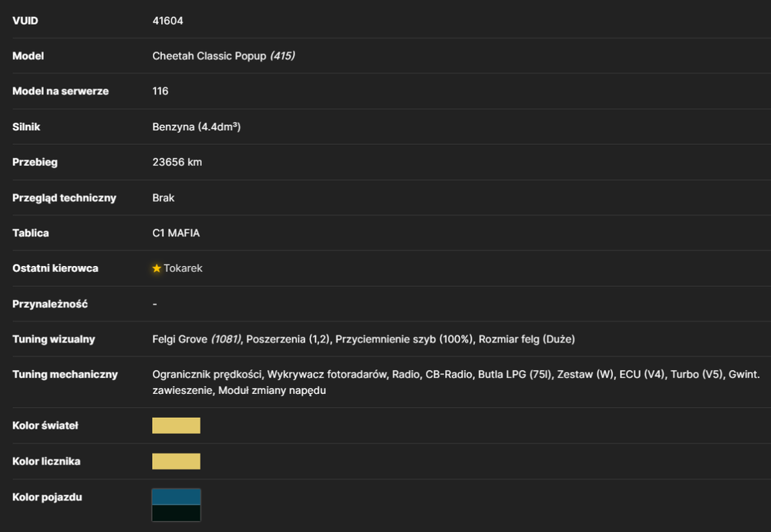Select the Kolor świateł yellow swatch
Image resolution: width=771 pixels, height=532 pixels.
[x=176, y=426]
